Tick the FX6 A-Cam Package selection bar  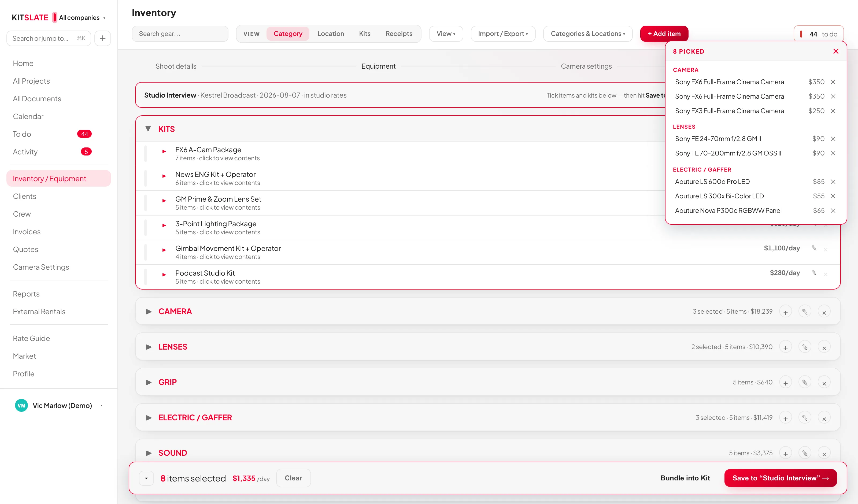(x=146, y=154)
